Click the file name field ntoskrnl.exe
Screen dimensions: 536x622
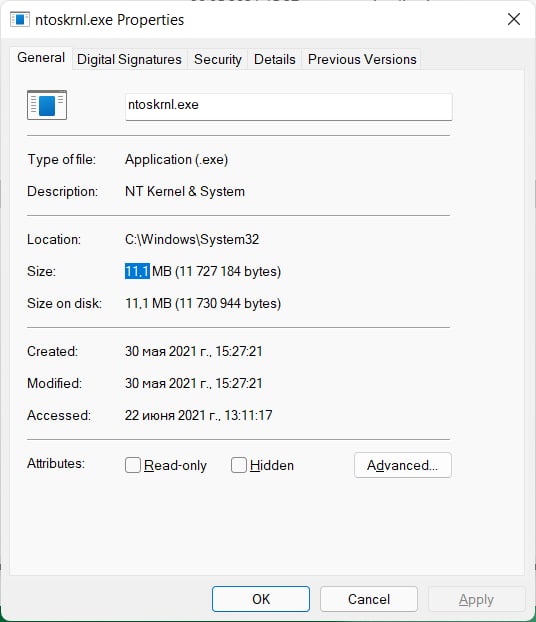click(289, 106)
